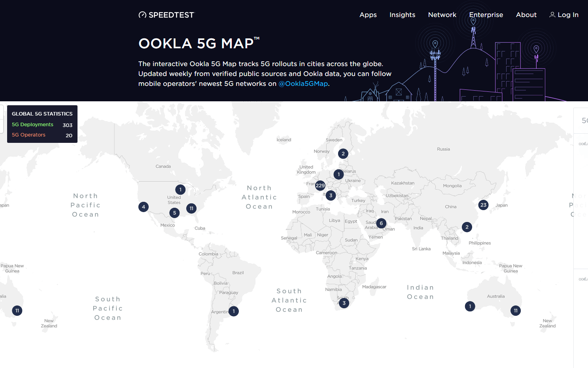Image resolution: width=588 pixels, height=368 pixels.
Task: Click cluster marker 1 on Argentina
Action: (x=234, y=311)
